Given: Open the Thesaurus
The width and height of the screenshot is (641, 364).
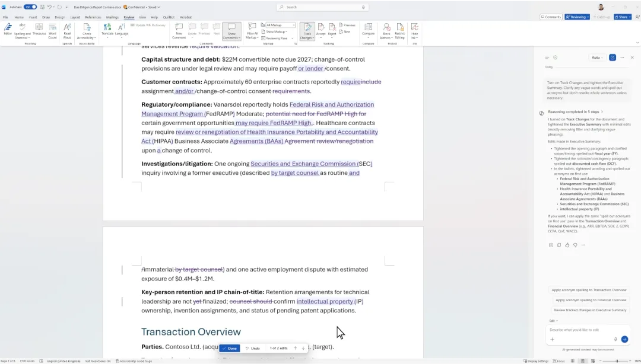Looking at the screenshot, I should tap(39, 30).
